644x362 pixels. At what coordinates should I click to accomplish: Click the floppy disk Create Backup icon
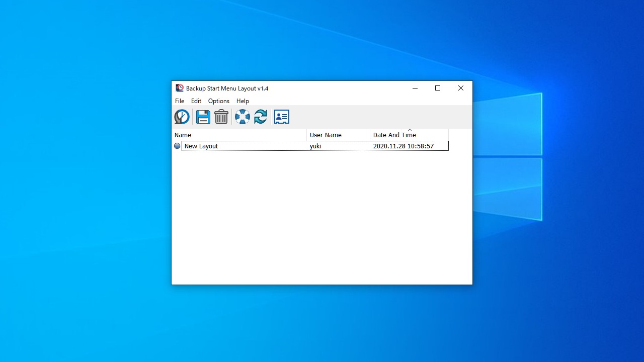point(203,117)
